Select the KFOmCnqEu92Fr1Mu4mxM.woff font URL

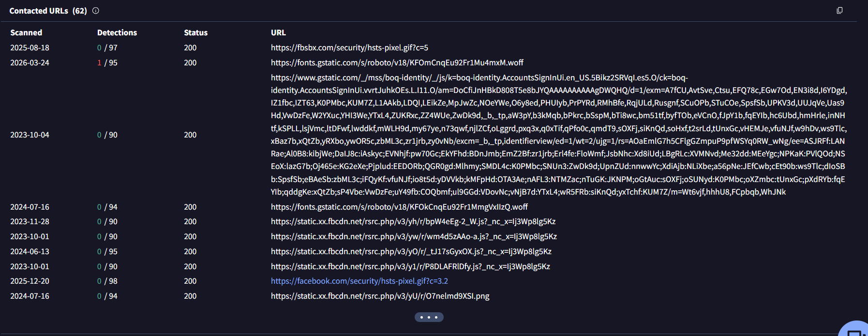tap(397, 62)
